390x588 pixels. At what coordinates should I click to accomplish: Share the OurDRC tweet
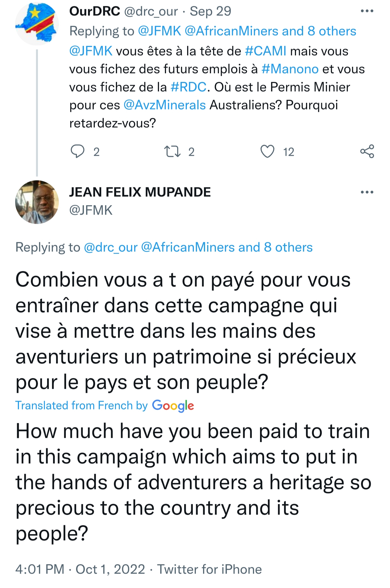point(367,151)
